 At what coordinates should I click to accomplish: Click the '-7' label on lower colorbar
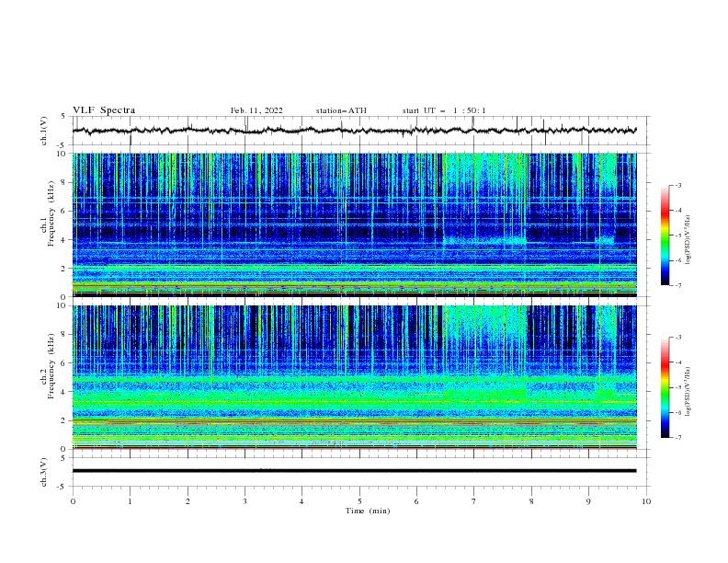[677, 437]
